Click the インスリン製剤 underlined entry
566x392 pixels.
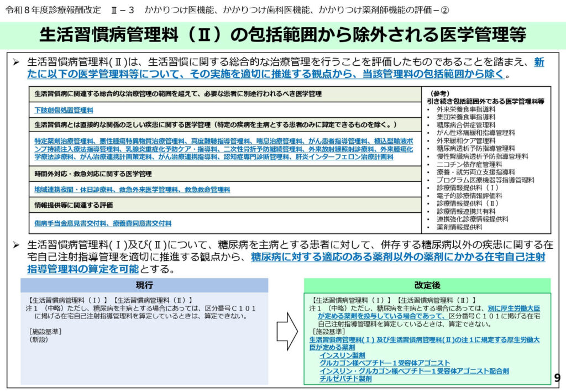[x=342, y=355]
